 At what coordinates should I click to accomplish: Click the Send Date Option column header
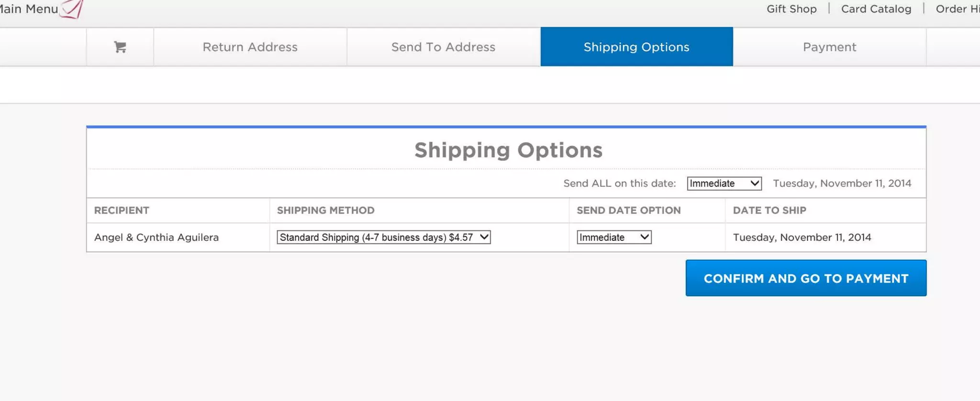coord(628,210)
